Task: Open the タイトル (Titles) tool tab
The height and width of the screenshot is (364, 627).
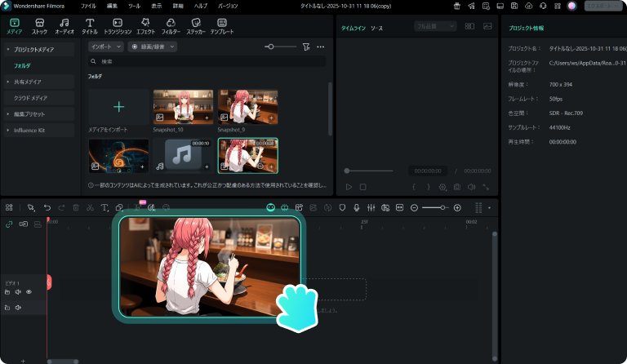Action: pos(90,25)
